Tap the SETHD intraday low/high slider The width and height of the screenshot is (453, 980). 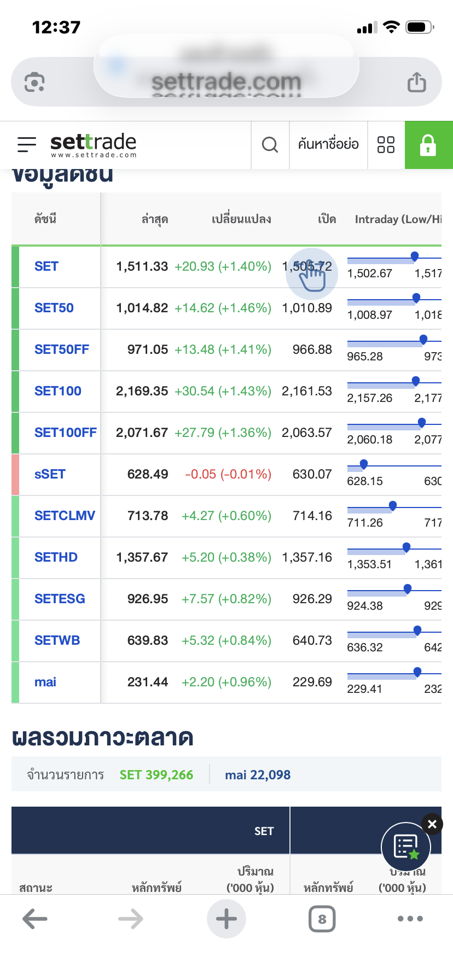[x=394, y=549]
